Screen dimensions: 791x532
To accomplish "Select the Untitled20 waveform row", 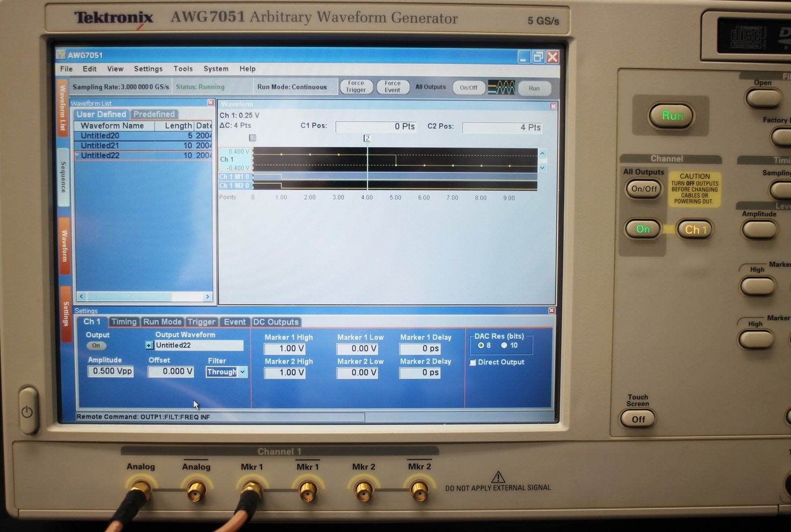I will pos(143,136).
